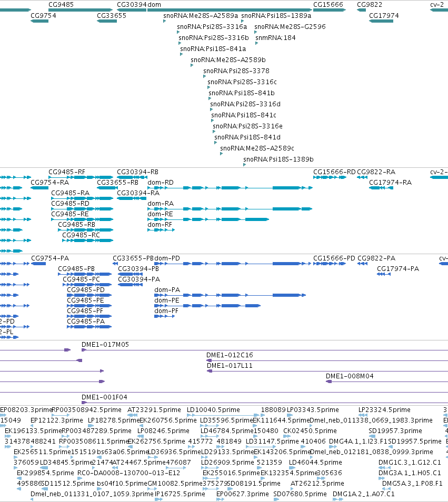The image size is (448, 502).
Task: Select the CG17974-RA transcript label
Action: (x=391, y=182)
